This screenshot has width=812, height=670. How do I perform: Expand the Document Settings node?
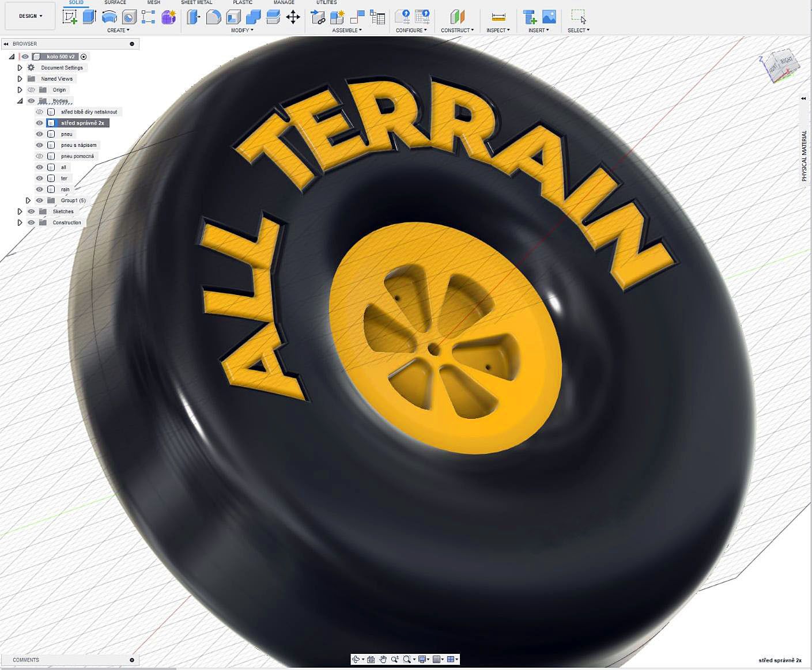point(20,67)
